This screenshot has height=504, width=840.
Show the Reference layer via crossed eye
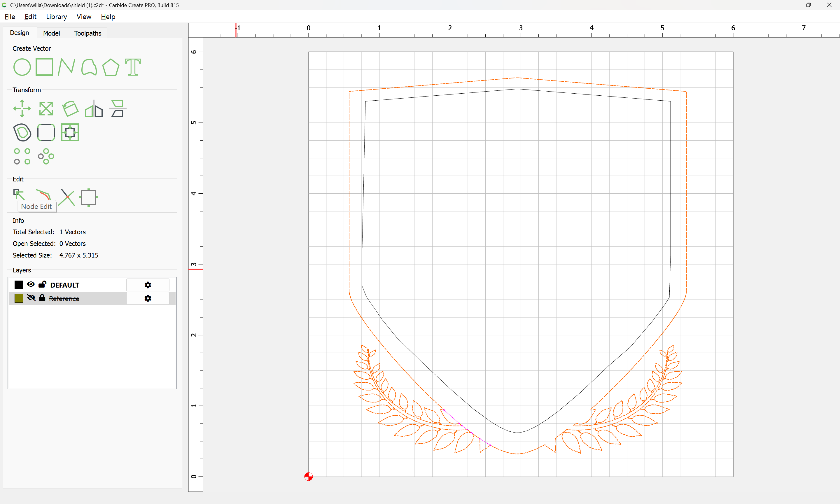coord(31,298)
